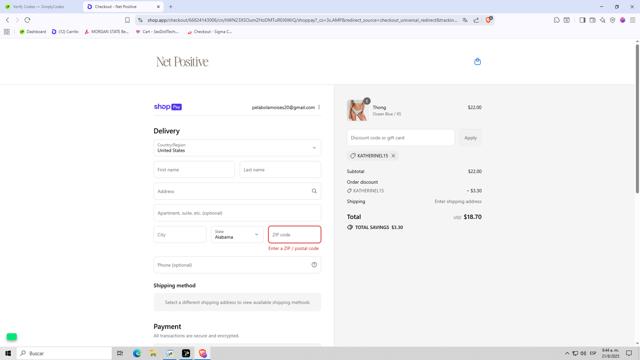Open the apps grid in bookmarks bar

pos(7,31)
